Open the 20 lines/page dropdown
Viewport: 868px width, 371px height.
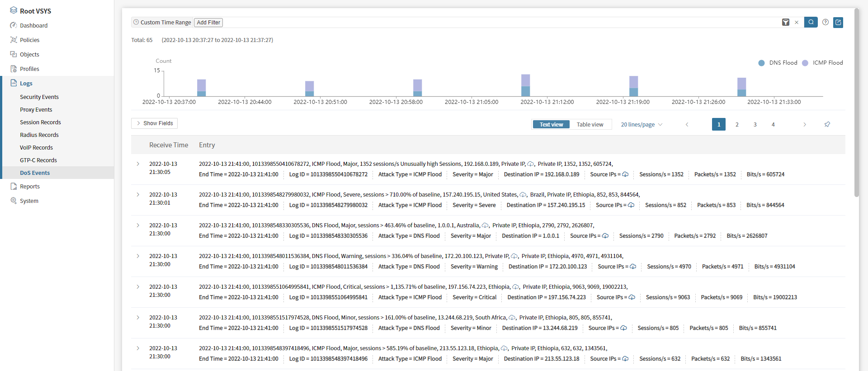click(x=641, y=125)
